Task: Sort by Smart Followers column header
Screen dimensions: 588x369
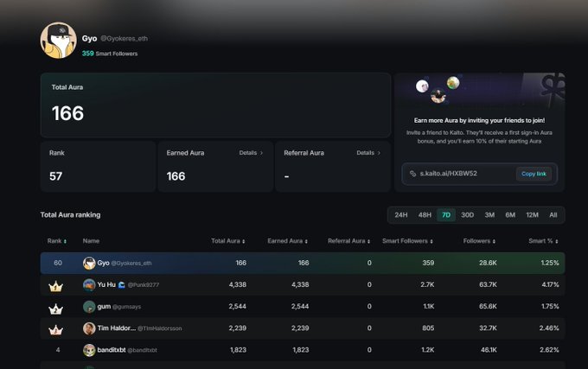Action: click(407, 241)
